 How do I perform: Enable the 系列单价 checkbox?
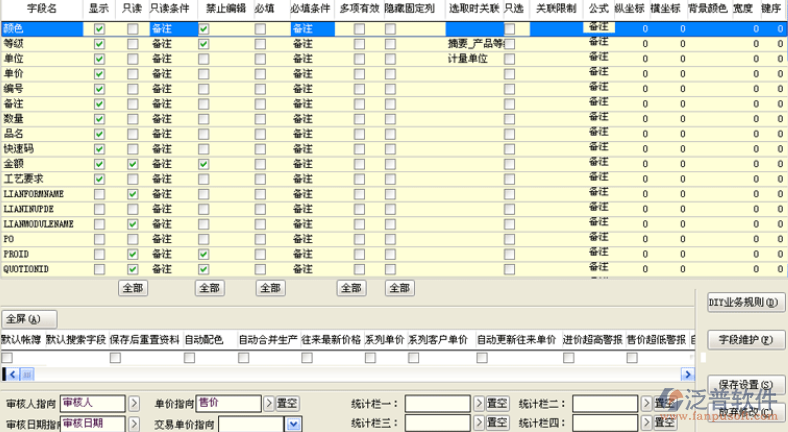click(370, 358)
